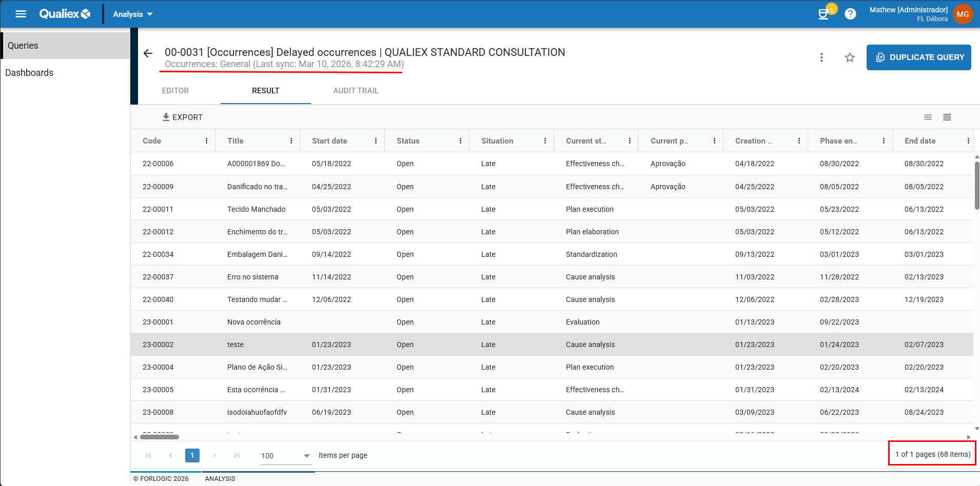This screenshot has height=486, width=980.
Task: Open the Status column options menu
Action: [x=460, y=141]
